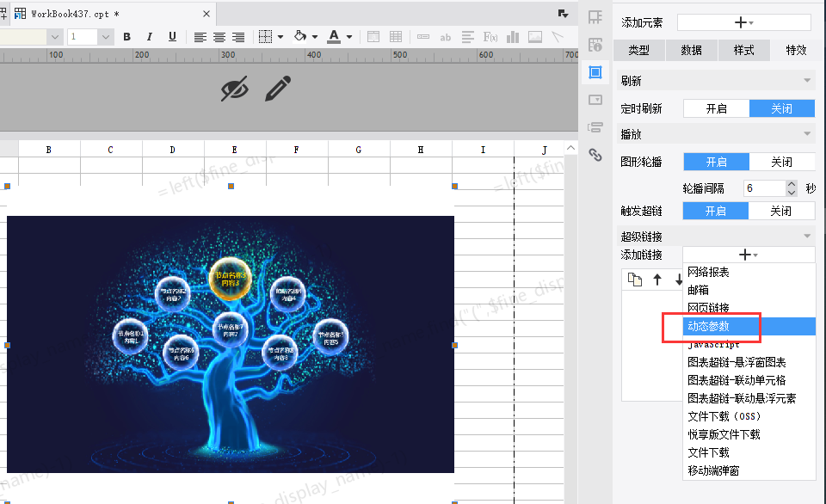Move the link up with the arrow
The image size is (826, 504).
click(656, 280)
